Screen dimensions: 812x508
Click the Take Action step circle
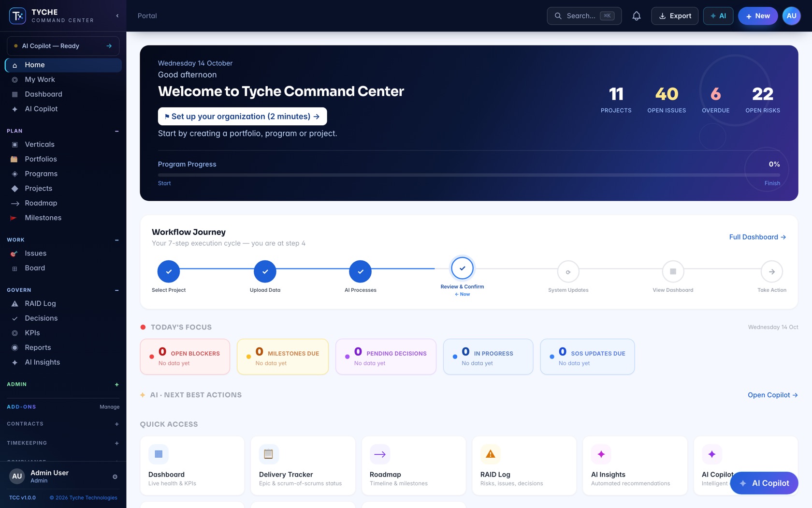pos(772,271)
